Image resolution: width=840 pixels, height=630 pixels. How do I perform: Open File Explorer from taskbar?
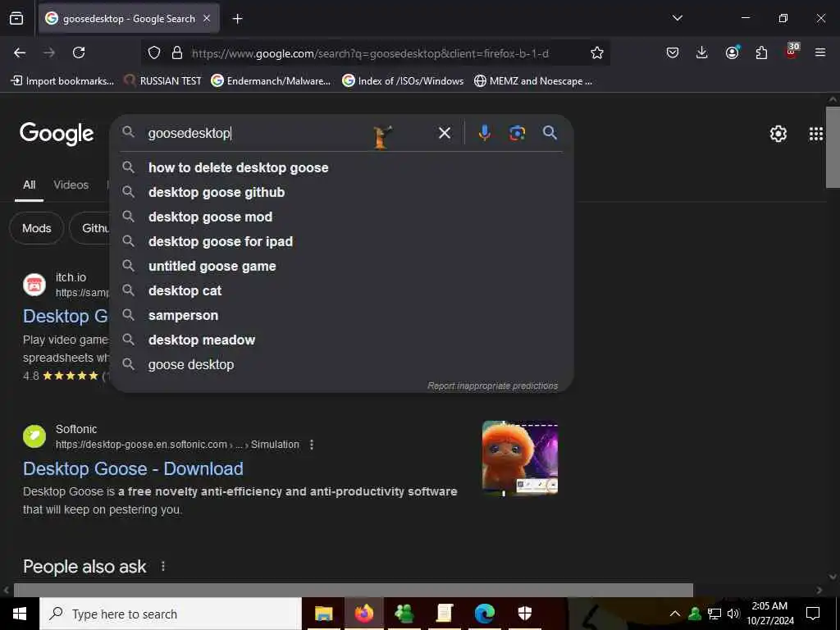323,614
